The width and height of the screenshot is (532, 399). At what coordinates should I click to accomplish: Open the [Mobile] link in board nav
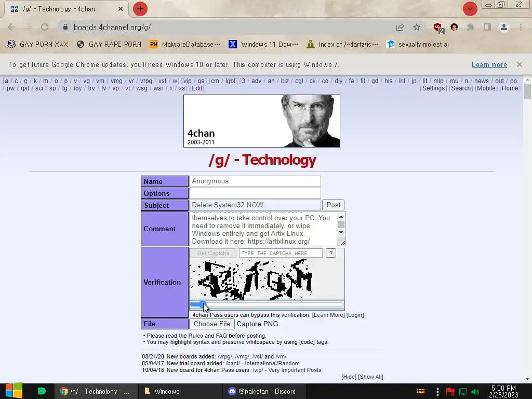pos(486,88)
